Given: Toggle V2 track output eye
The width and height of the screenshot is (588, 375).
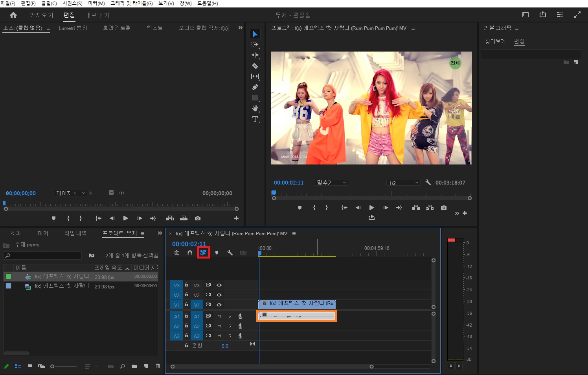Looking at the screenshot, I should click(x=219, y=295).
